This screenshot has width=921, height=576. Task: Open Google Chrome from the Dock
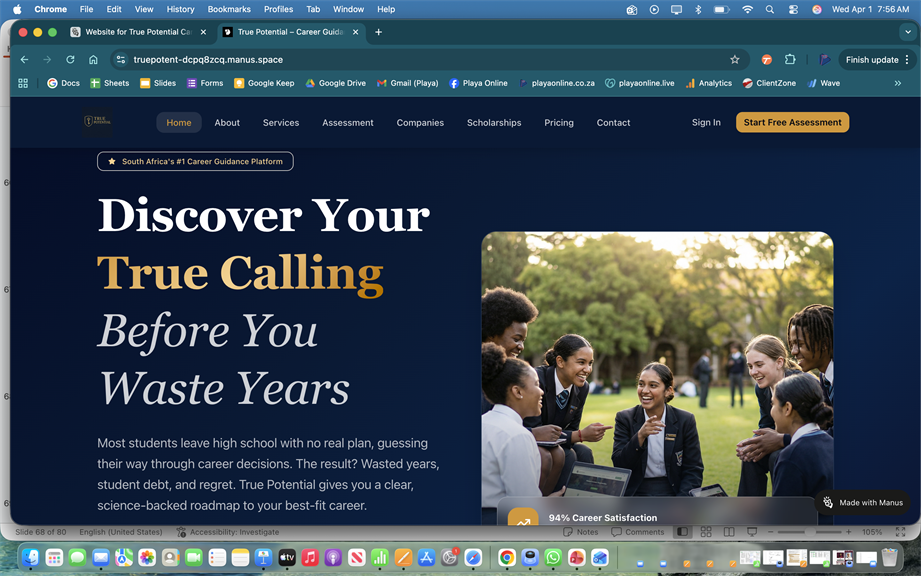tap(507, 557)
